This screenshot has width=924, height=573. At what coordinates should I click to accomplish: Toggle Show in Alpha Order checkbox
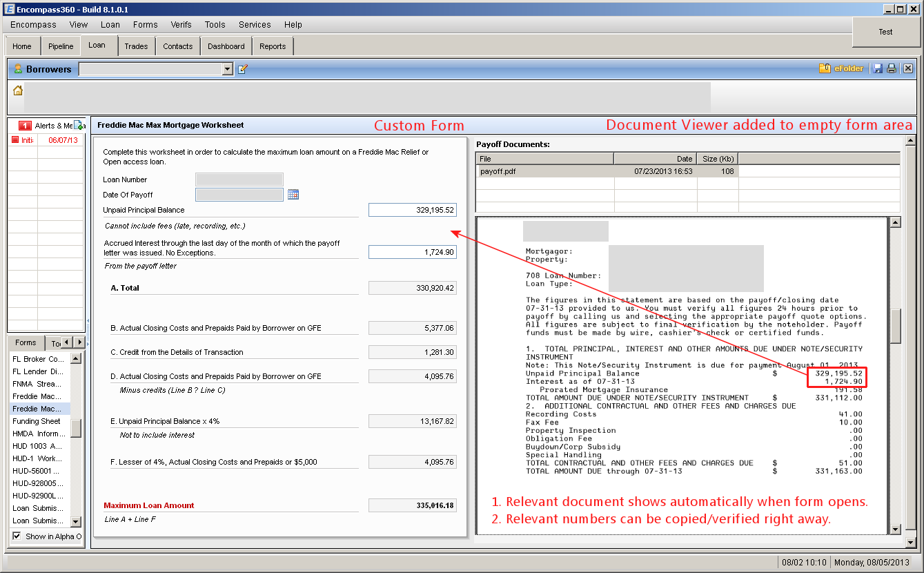click(x=17, y=536)
